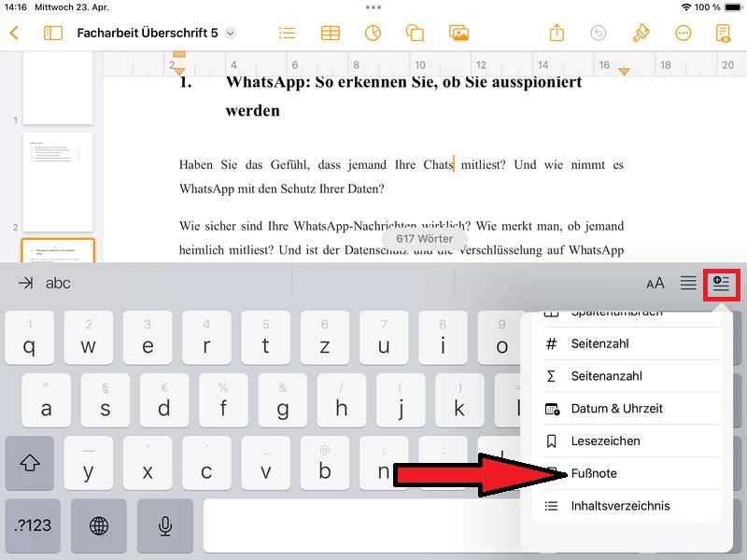This screenshot has height=560, width=747.
Task: Tap the three-dot multitasking control at top
Action: (373, 7)
